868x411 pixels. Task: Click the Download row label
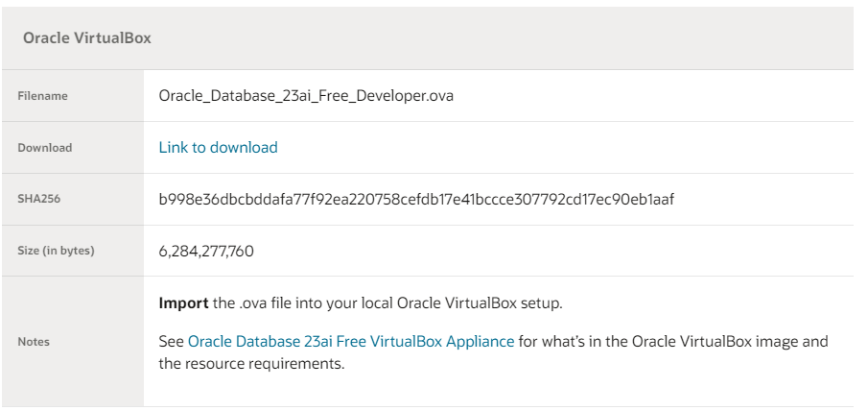(x=45, y=148)
